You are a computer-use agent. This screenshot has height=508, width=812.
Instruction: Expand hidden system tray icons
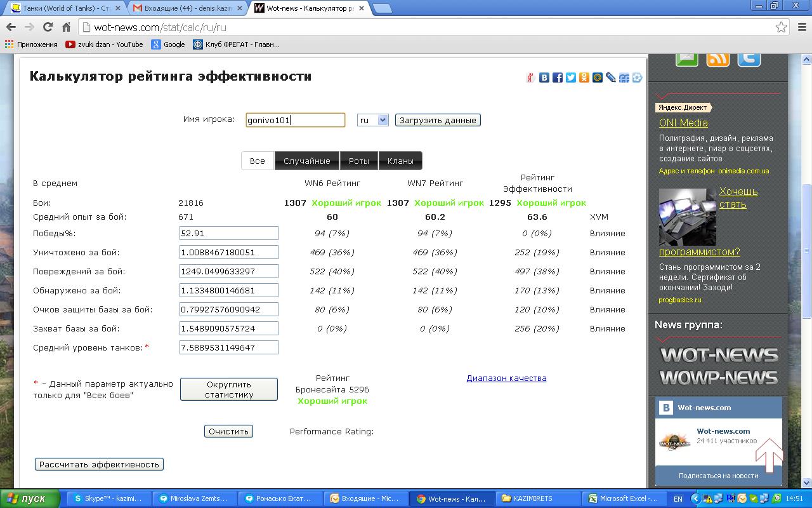pos(697,499)
